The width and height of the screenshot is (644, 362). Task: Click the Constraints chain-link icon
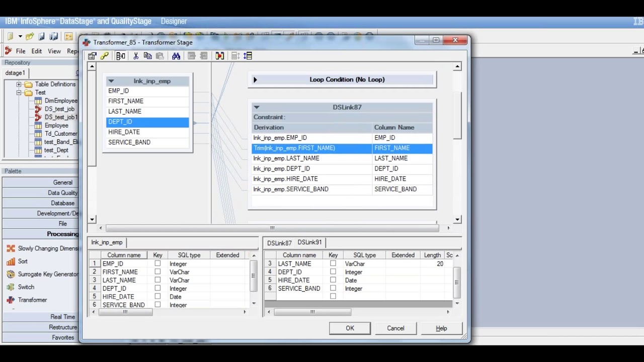pos(104,56)
